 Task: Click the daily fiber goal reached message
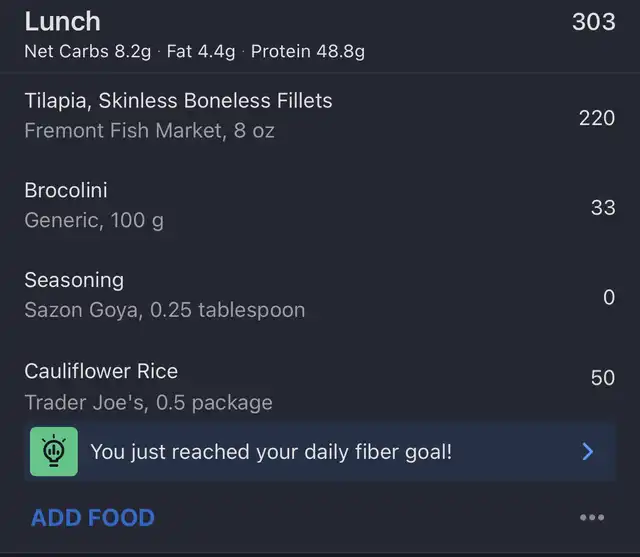coord(271,451)
